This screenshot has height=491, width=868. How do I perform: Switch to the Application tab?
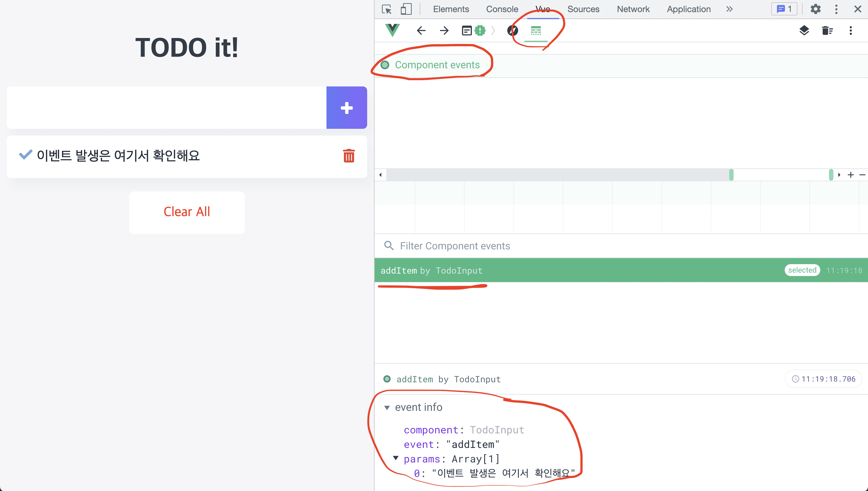click(x=689, y=9)
